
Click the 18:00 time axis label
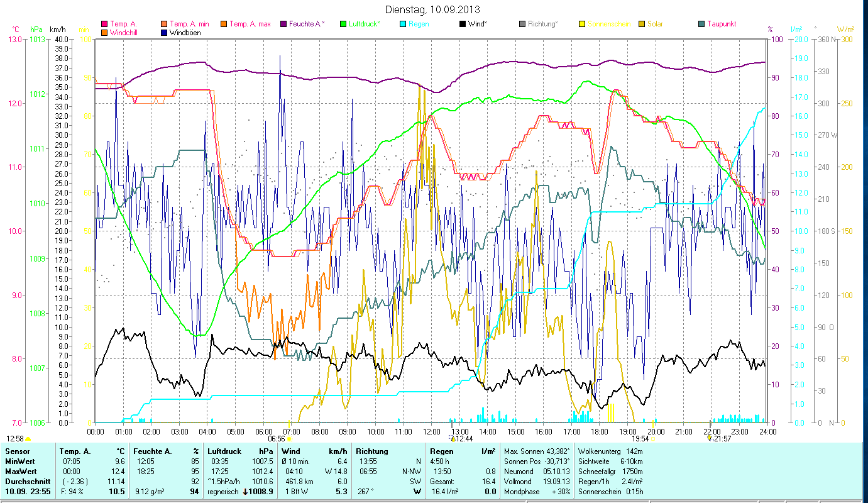coord(600,431)
